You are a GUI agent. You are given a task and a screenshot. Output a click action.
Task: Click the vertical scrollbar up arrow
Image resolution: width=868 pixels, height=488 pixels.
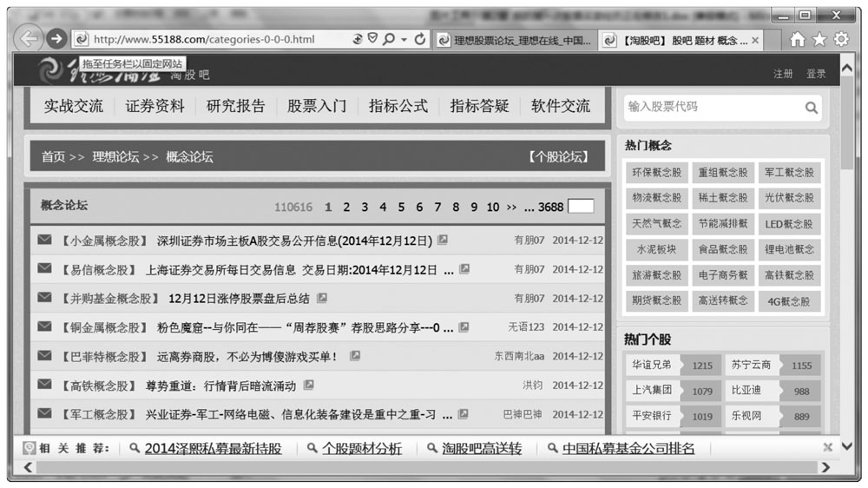pyautogui.click(x=847, y=68)
